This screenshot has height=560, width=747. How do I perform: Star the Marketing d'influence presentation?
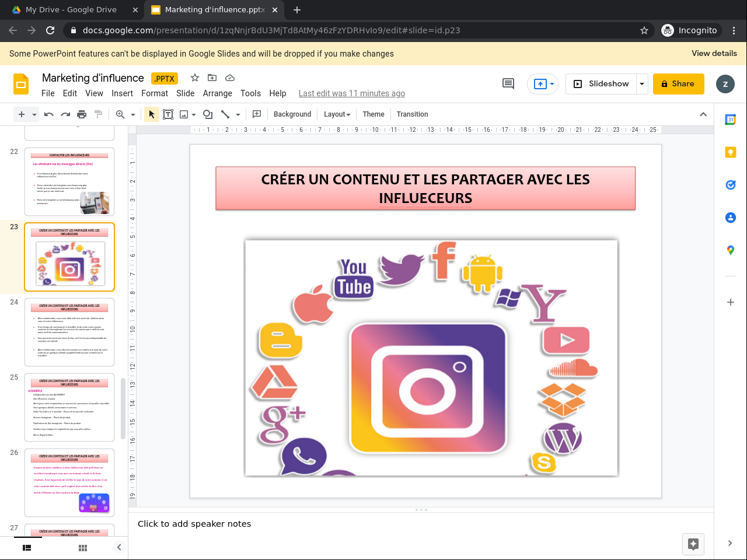195,78
